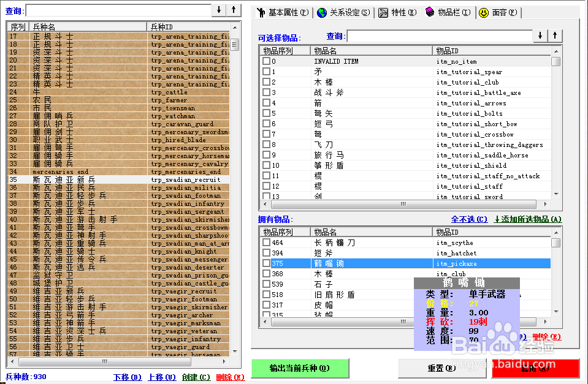This screenshot has height=384, width=588.
Task: Click the 添加所选物品 link
Action: [x=527, y=219]
